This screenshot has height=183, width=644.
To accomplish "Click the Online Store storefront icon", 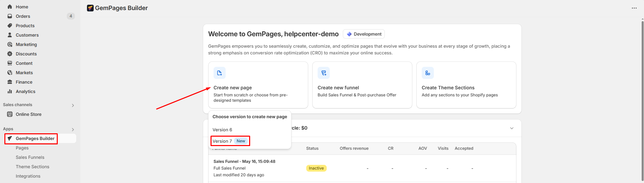I will 10,114.
